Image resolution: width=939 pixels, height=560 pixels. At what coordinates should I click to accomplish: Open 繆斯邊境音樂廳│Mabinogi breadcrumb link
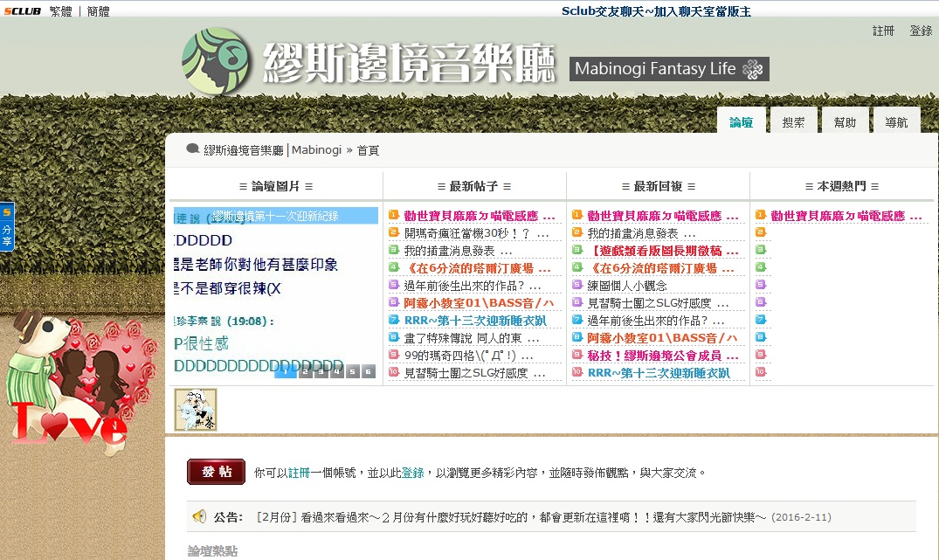click(x=273, y=149)
